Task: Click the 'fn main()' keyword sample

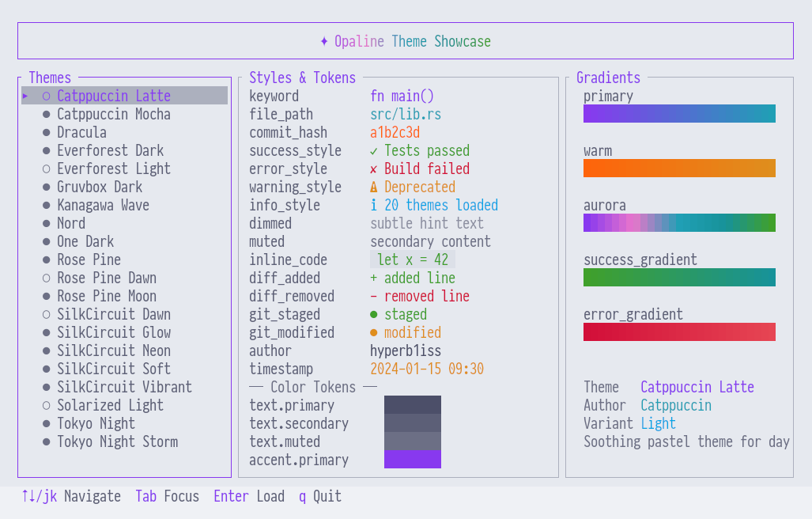Action: [402, 96]
